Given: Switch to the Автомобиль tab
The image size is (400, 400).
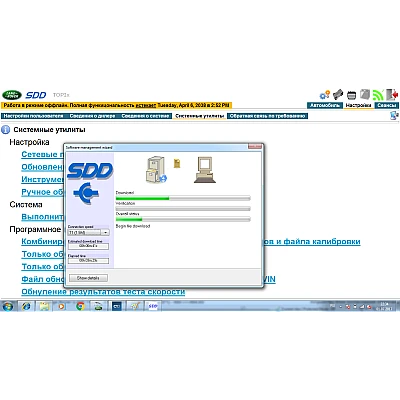Looking at the screenshot, I should point(325,105).
